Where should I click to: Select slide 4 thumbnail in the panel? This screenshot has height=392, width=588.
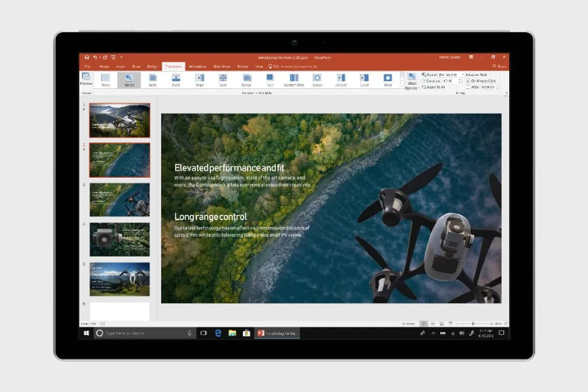119,240
